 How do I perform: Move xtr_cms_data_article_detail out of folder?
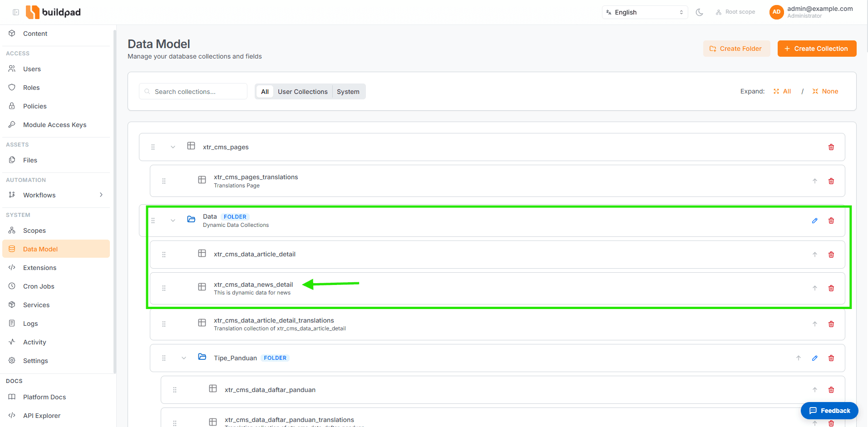815,255
